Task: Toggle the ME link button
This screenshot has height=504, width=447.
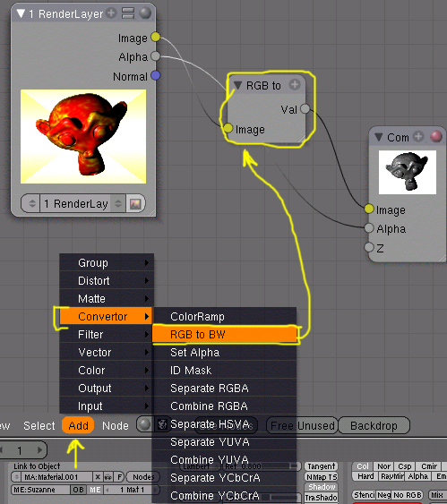Action: tap(95, 490)
